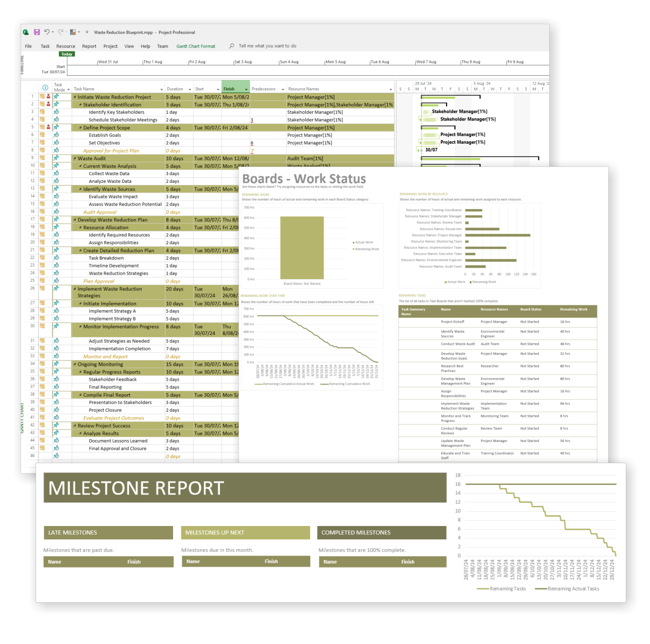
Task: Click the note icon on row 1
Action: [42, 96]
